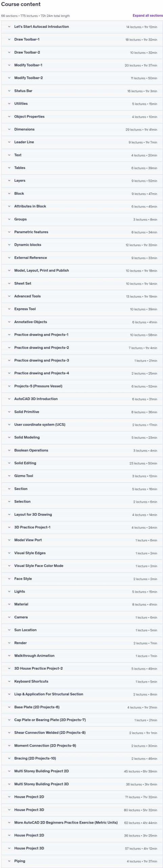Click chevron icon next to Gizmo Tool
This screenshot has height=868, width=163.
click(x=9, y=476)
